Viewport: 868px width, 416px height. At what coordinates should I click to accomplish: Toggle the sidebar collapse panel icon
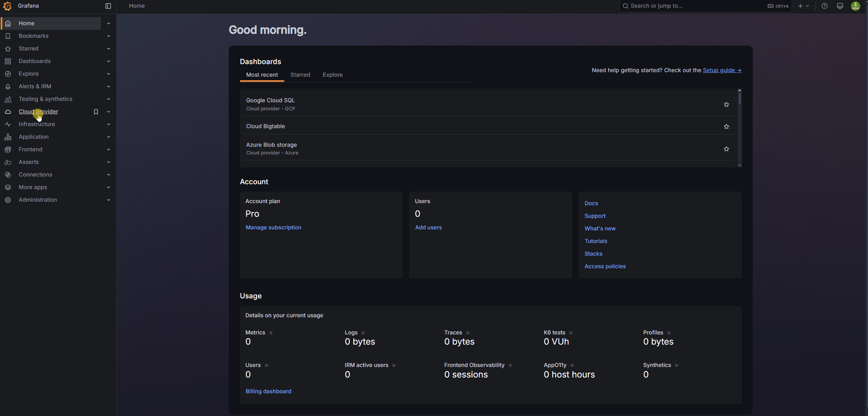[108, 6]
